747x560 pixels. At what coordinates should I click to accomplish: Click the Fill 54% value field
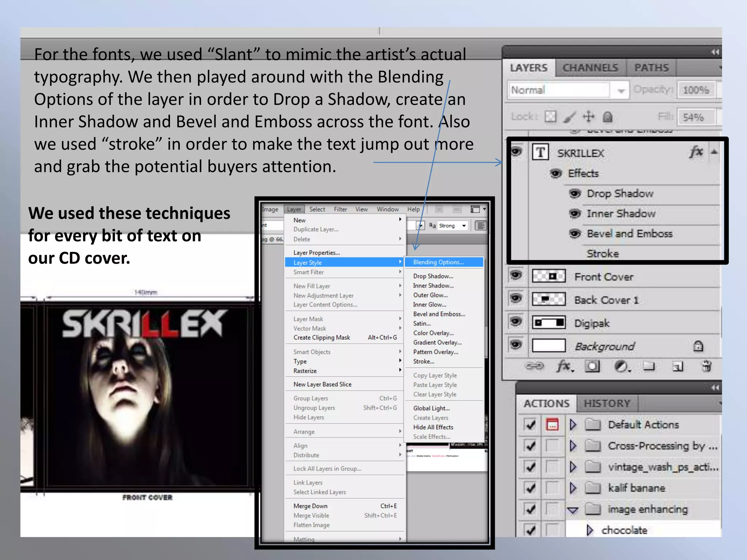(693, 117)
